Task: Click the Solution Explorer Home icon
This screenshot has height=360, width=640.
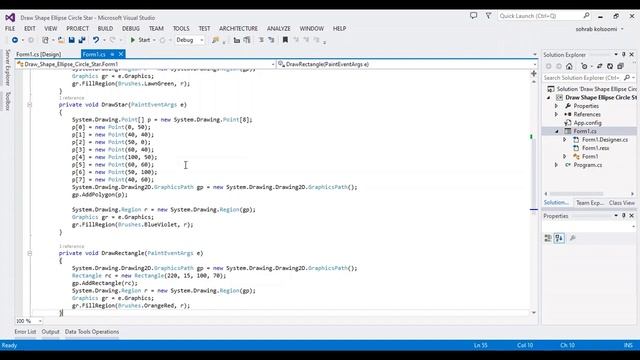Action: coord(569,66)
